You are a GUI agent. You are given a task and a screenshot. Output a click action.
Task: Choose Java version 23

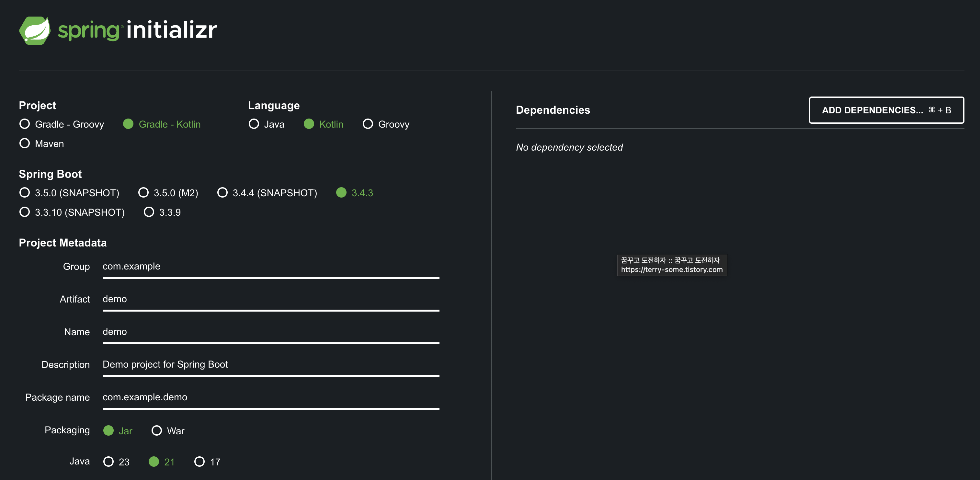[x=108, y=462]
